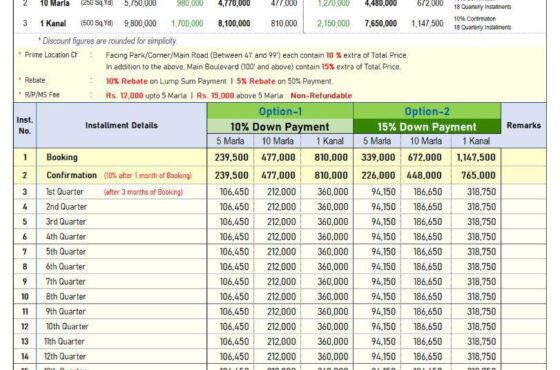Screen dimensions: 560x370
Task: Select the 10% Down Payment header
Action: [x=280, y=127]
